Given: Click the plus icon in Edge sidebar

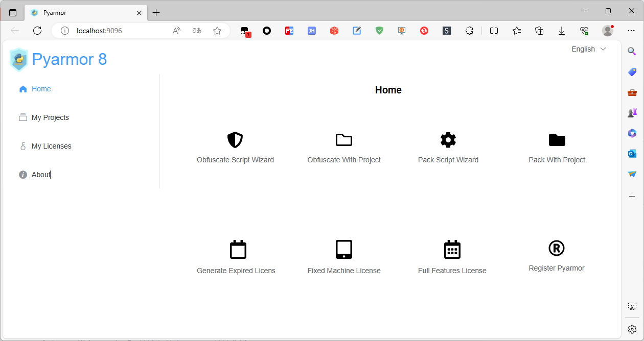Looking at the screenshot, I should click(x=632, y=196).
